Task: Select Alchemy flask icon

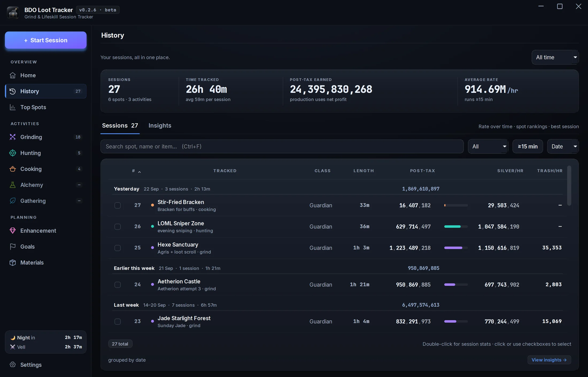Action: [x=13, y=185]
